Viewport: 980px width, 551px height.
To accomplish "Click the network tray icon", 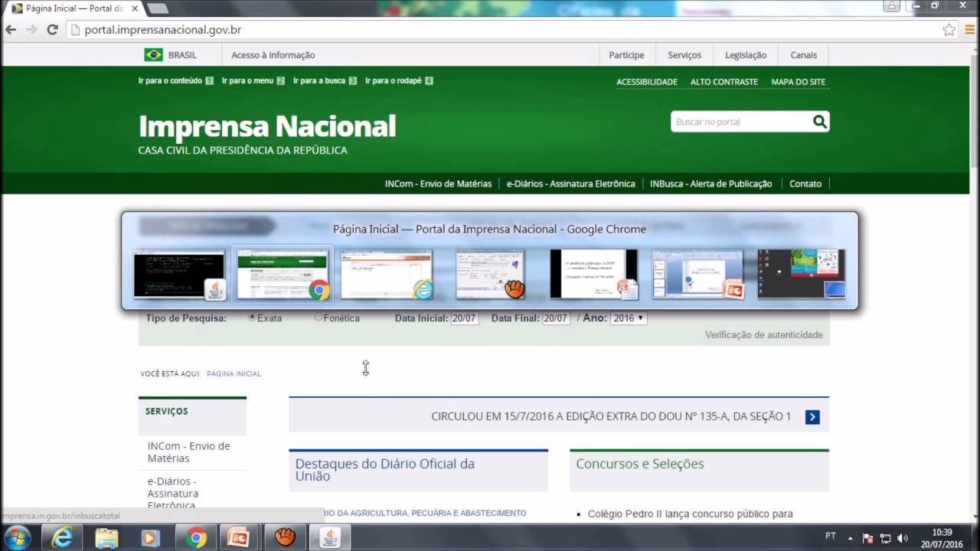I will 885,538.
